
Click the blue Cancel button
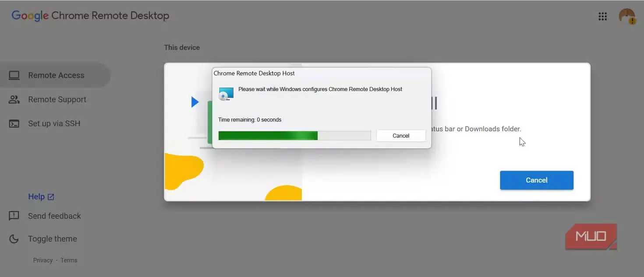[x=537, y=180]
